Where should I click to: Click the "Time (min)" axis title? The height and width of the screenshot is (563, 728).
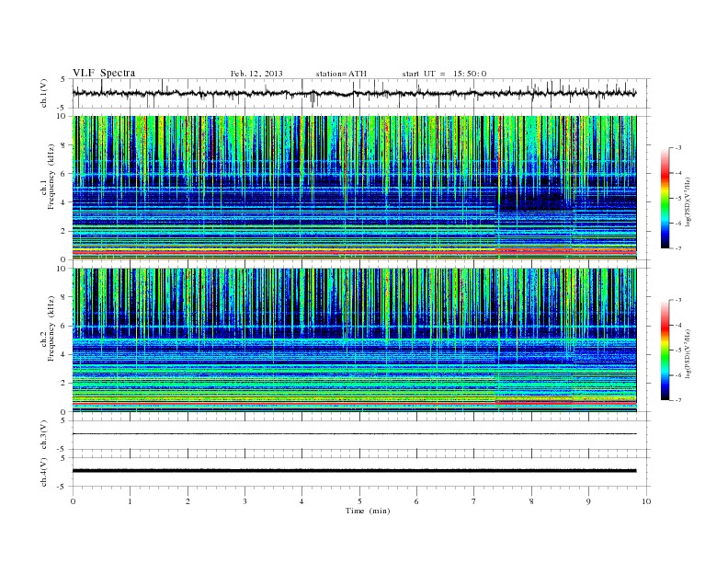click(368, 511)
